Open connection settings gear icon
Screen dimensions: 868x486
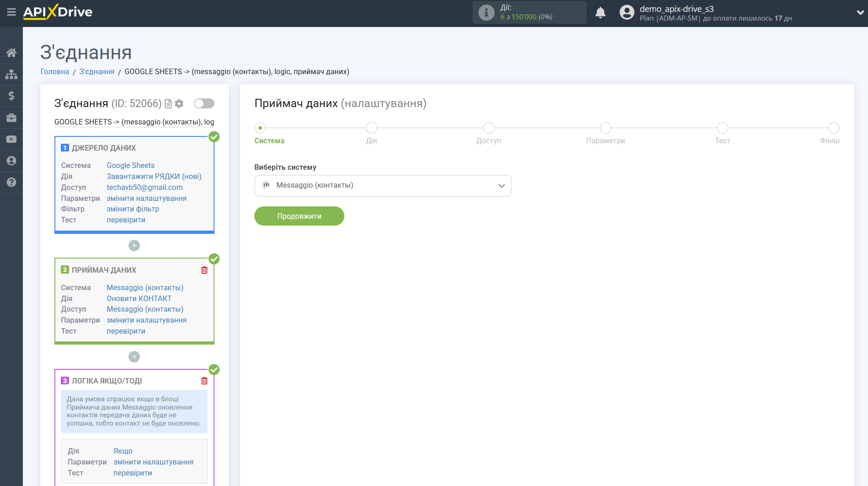179,104
